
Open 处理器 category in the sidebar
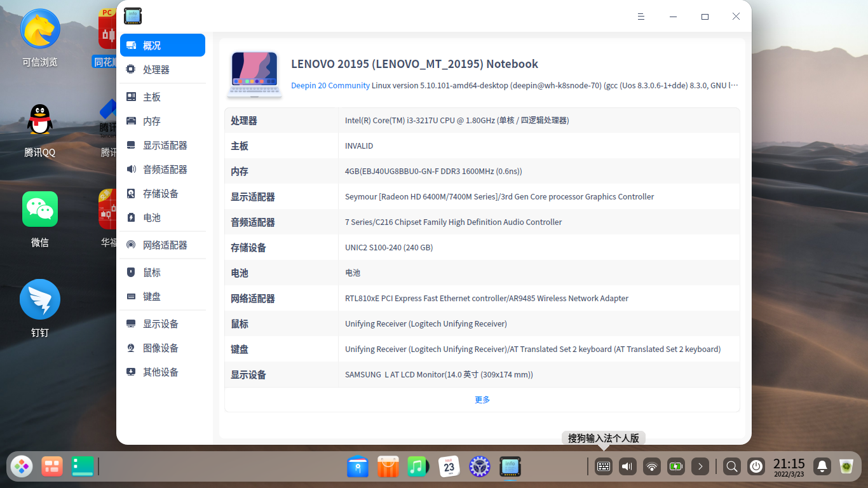pyautogui.click(x=163, y=69)
